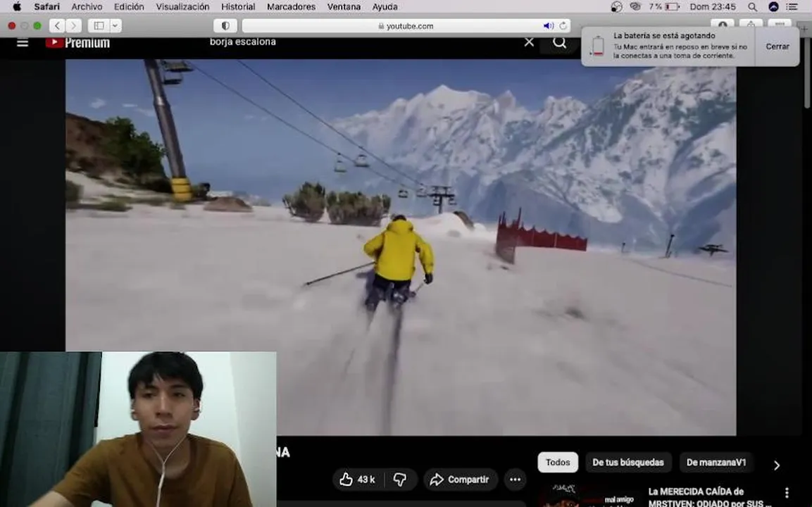Image resolution: width=812 pixels, height=507 pixels.
Task: Open the Marcadores menu
Action: tap(291, 7)
